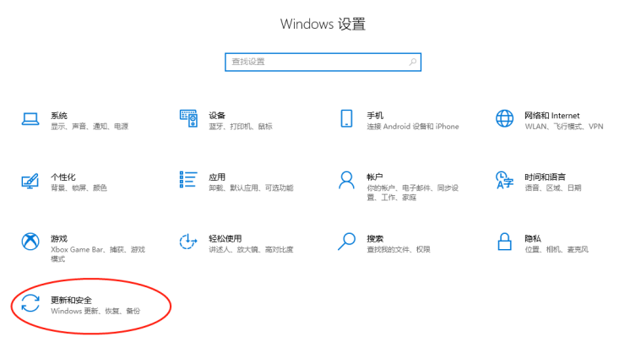Select the 个性化 paintbrush icon
The image size is (630, 364).
[30, 181]
